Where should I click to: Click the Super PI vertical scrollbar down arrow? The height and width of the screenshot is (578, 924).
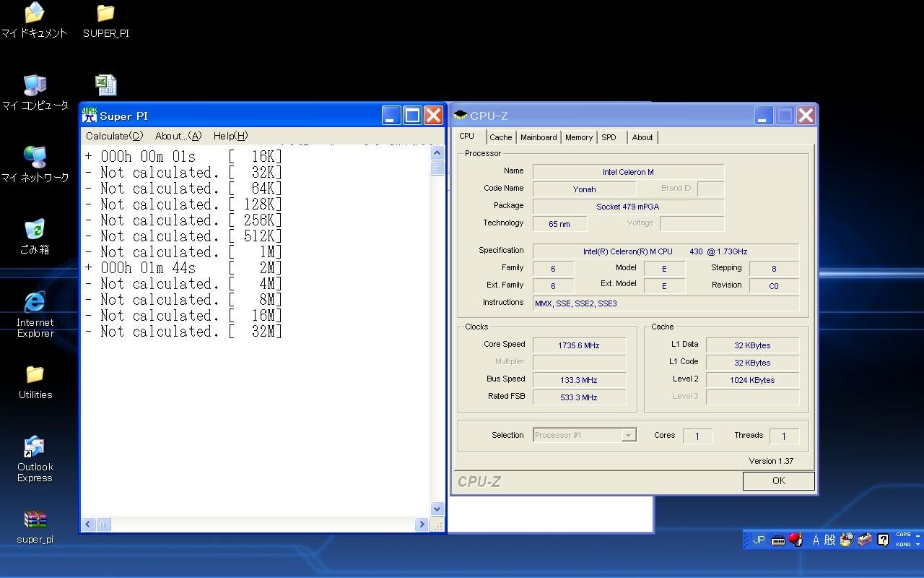(437, 509)
